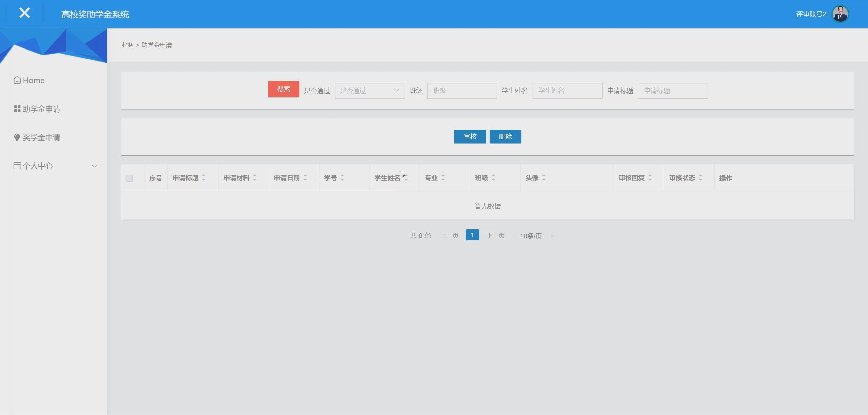The width and height of the screenshot is (868, 415).
Task: Click the 审核 button
Action: pyautogui.click(x=470, y=136)
